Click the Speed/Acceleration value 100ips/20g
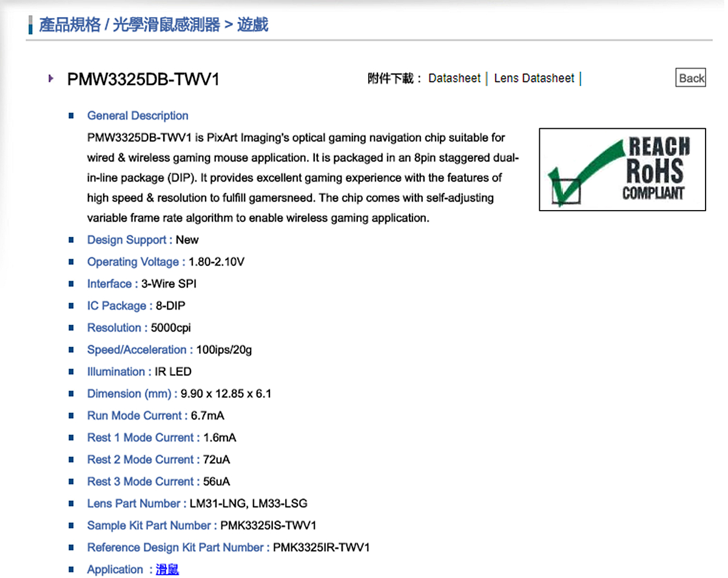This screenshot has width=728, height=578. [x=224, y=350]
